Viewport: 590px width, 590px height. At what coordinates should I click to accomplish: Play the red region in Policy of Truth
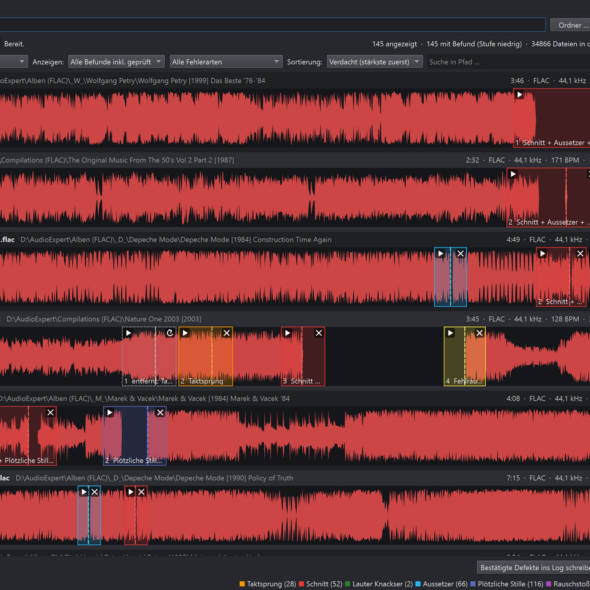[130, 492]
